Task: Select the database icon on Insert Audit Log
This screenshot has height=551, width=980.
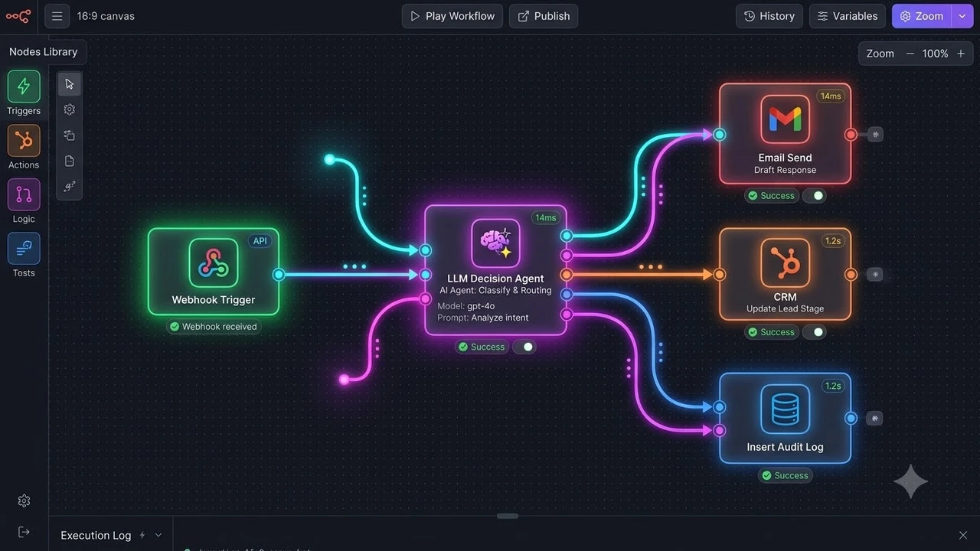Action: 785,409
